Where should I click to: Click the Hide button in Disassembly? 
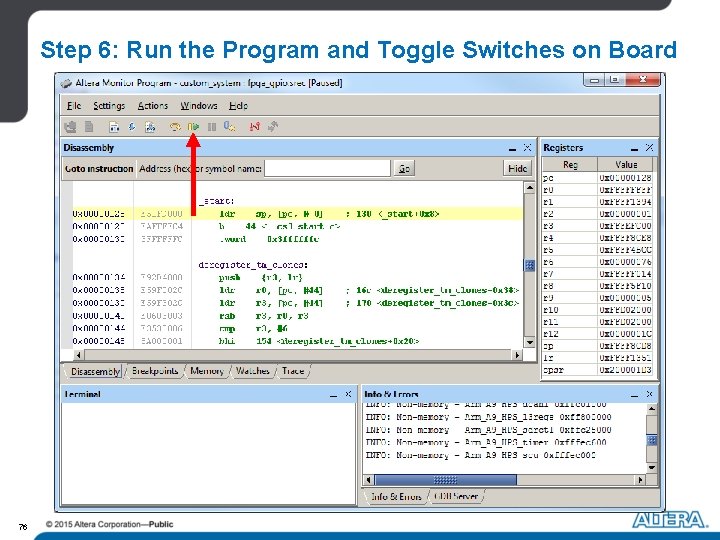518,169
